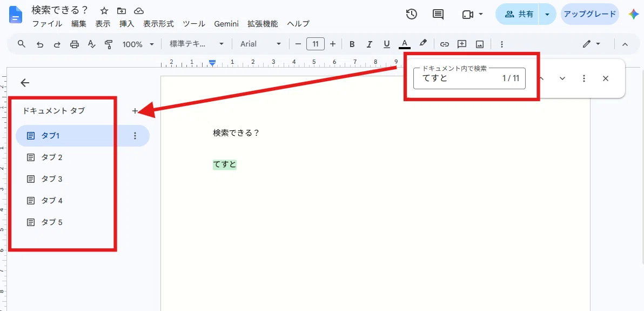The image size is (644, 311).
Task: Open the 表示形式 menu
Action: click(158, 23)
